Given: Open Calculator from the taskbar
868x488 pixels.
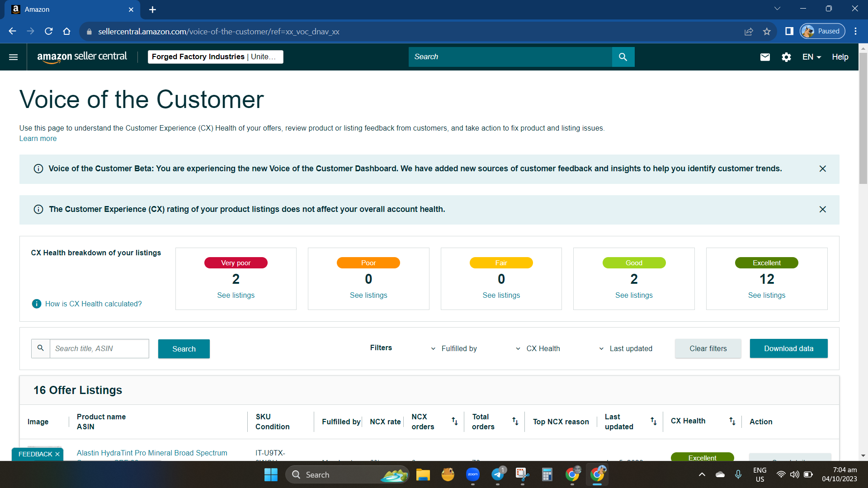Looking at the screenshot, I should click(x=547, y=474).
